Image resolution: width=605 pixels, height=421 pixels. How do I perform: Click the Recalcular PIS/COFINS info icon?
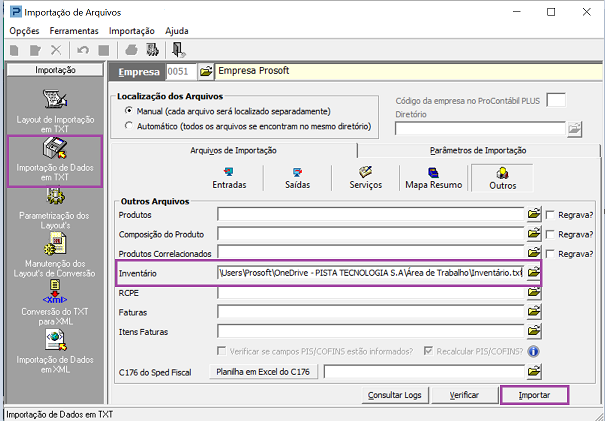point(534,351)
